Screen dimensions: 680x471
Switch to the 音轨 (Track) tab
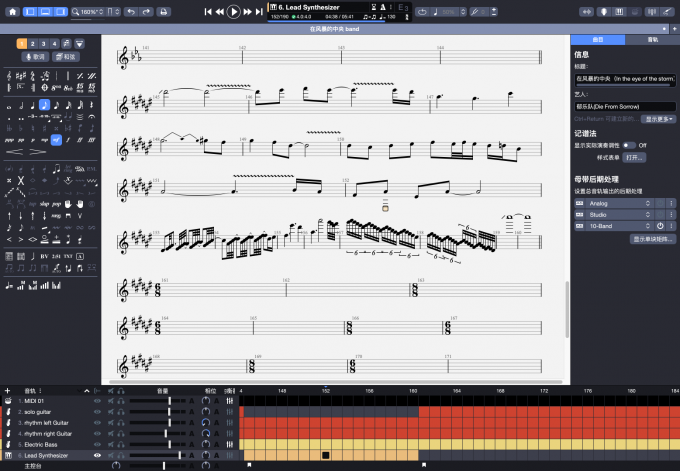coord(653,40)
